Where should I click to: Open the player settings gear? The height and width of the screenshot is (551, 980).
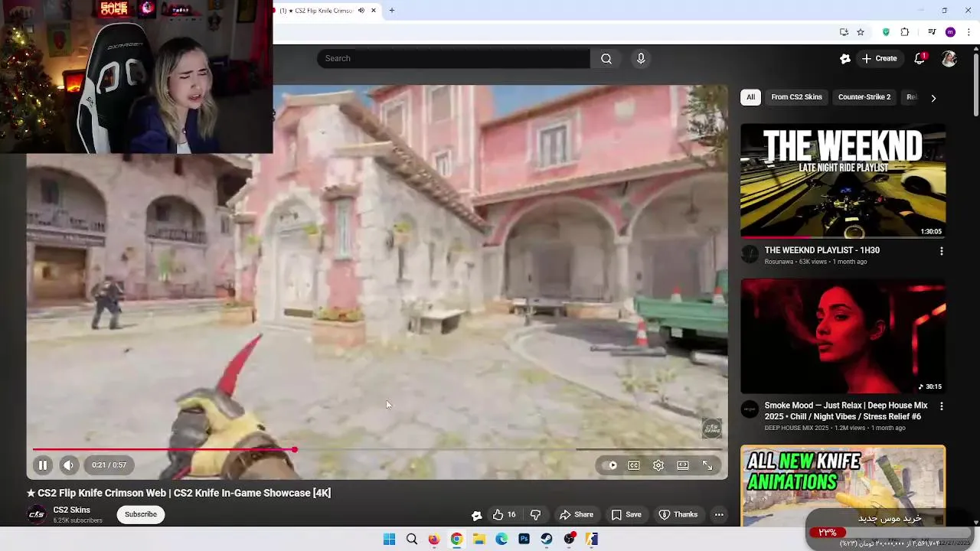[x=658, y=465]
